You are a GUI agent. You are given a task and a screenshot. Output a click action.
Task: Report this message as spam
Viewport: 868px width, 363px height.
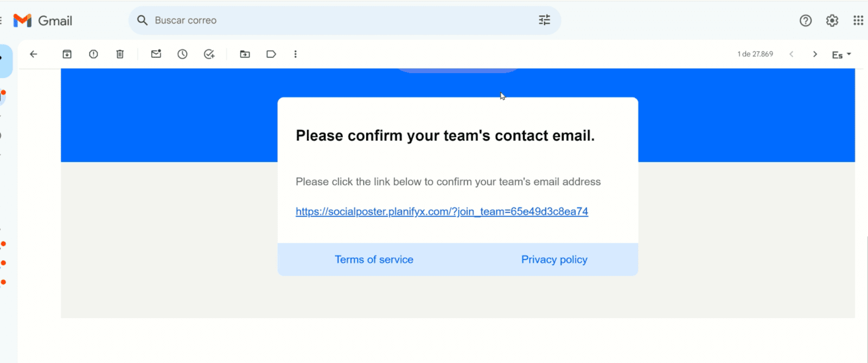pyautogui.click(x=93, y=54)
